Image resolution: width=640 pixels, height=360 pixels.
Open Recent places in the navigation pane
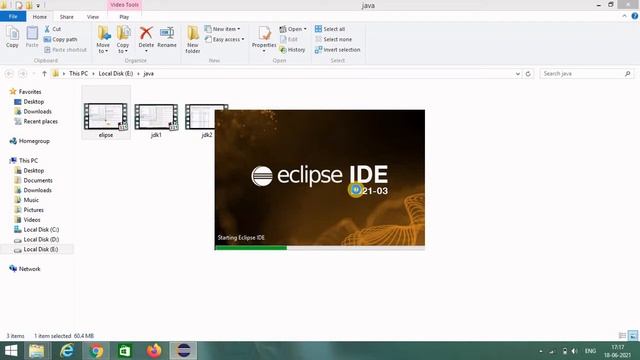(40, 121)
